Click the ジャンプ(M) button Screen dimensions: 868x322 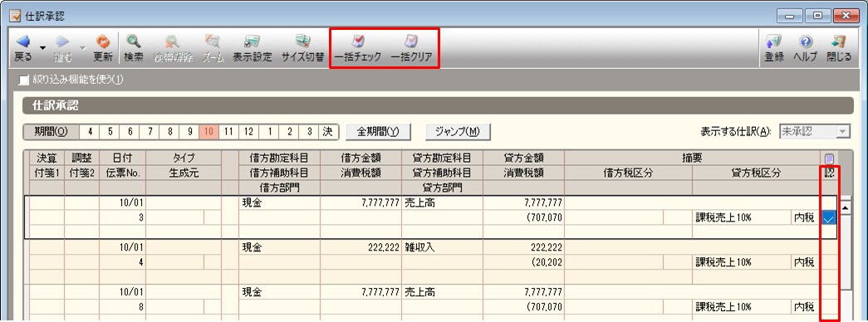point(458,132)
